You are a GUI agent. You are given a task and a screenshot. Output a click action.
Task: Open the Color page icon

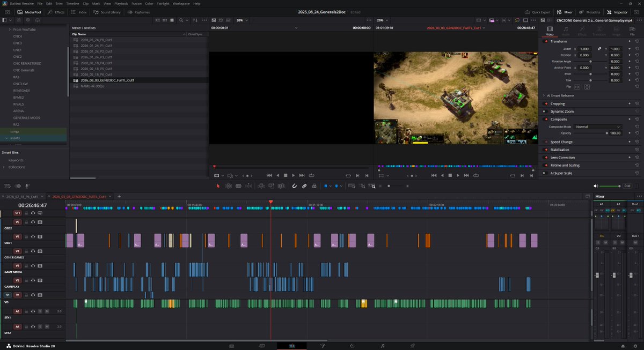pyautogui.click(x=352, y=346)
